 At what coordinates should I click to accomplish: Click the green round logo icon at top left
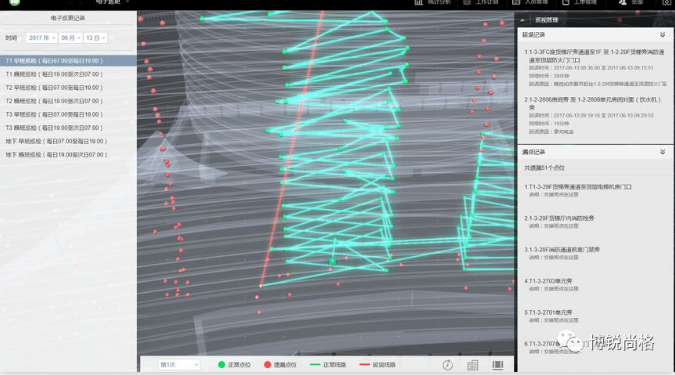coord(15,2)
